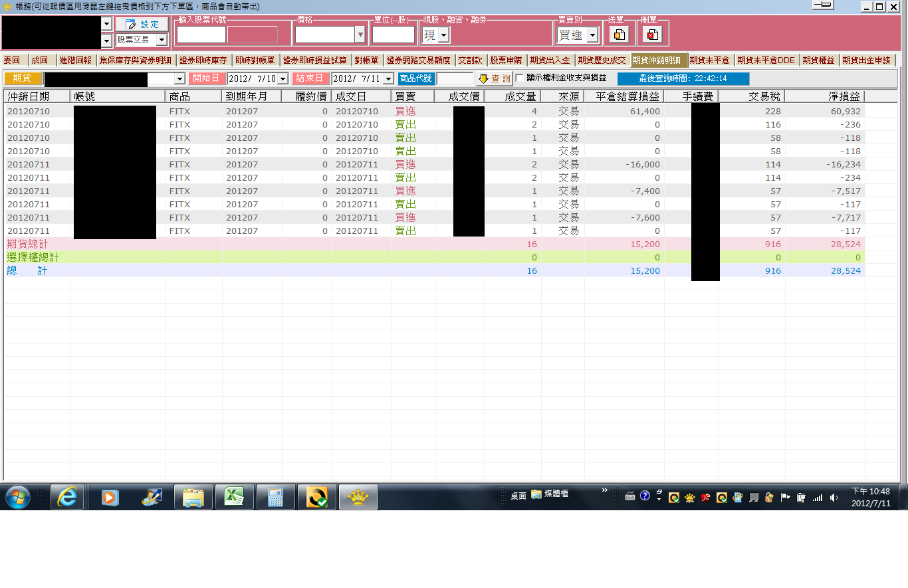Click the network signal tray icon
The image size is (908, 588).
click(818, 497)
